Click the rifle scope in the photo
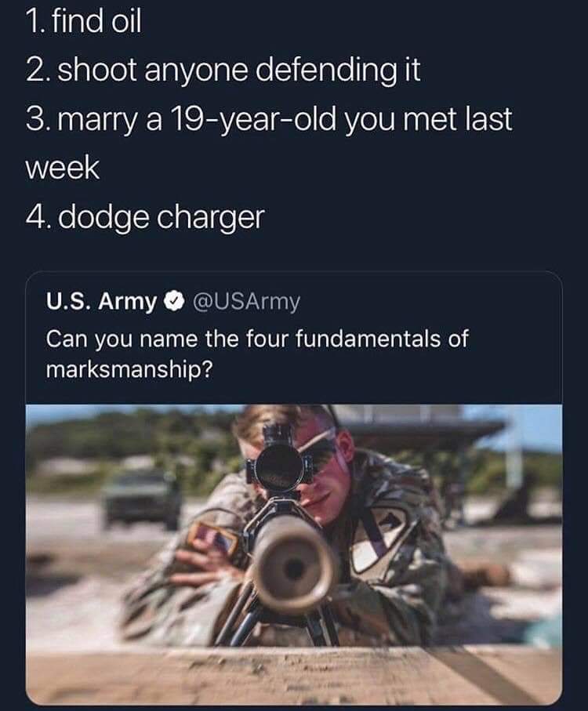 point(278,462)
